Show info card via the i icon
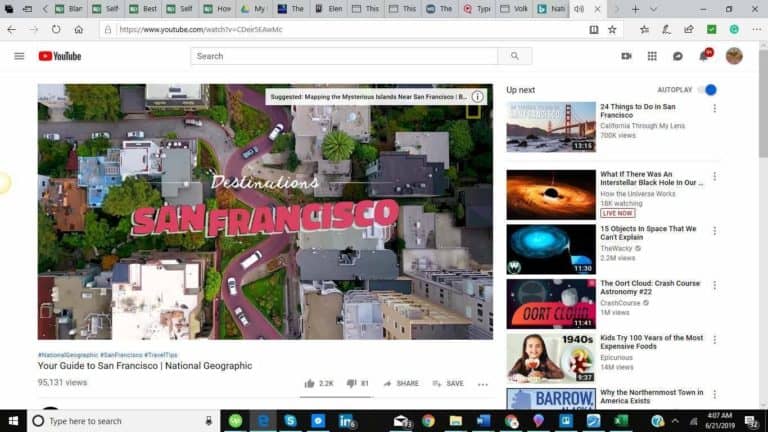Image resolution: width=768 pixels, height=432 pixels. pyautogui.click(x=478, y=97)
